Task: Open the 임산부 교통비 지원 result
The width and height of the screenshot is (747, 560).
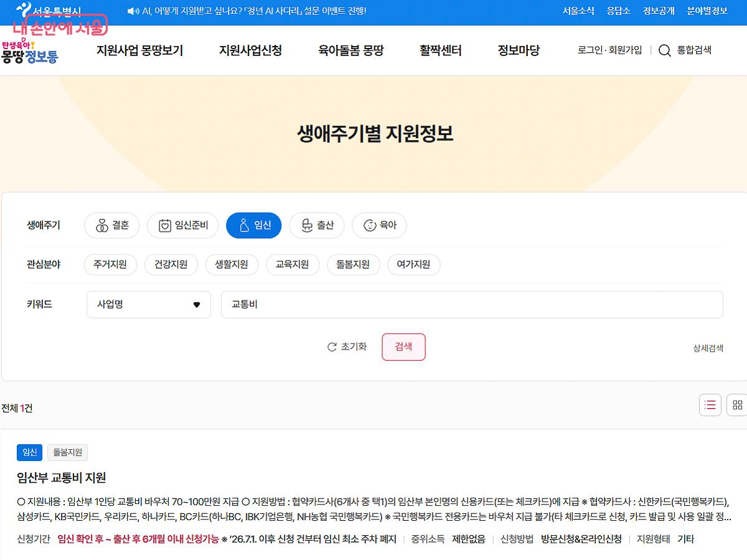Action: click(x=62, y=478)
